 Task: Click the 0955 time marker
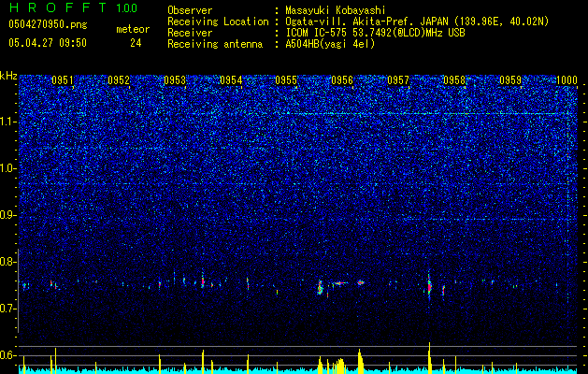tap(286, 80)
